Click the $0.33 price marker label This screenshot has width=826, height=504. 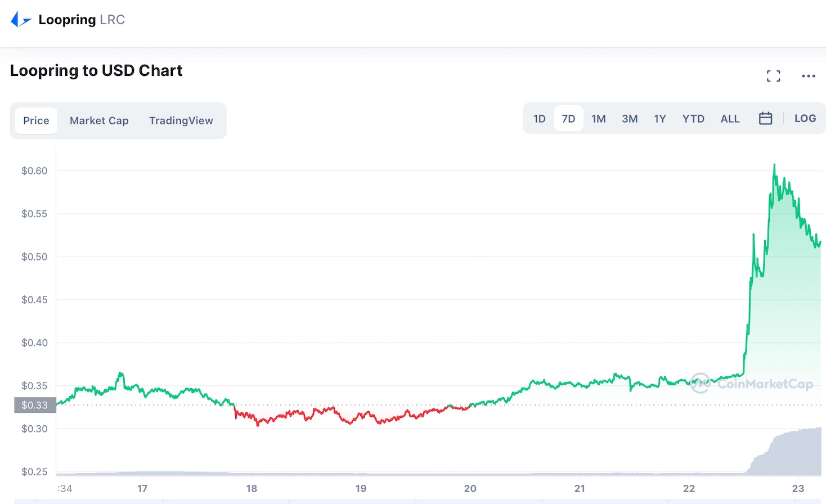point(35,405)
